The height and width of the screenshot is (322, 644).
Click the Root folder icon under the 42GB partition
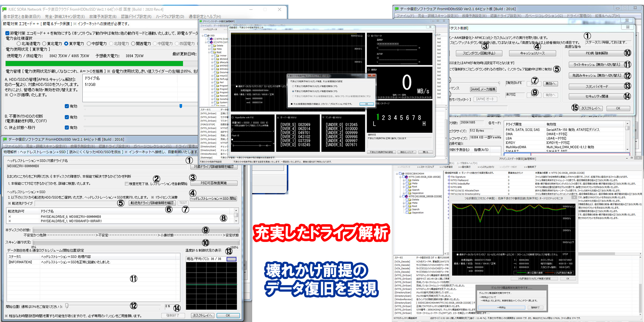[x=410, y=206]
